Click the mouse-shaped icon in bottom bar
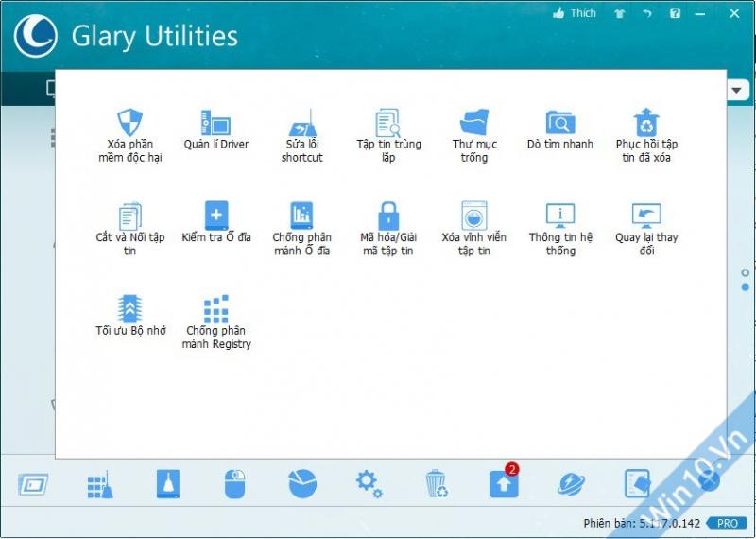The height and width of the screenshot is (539, 756). 234,484
